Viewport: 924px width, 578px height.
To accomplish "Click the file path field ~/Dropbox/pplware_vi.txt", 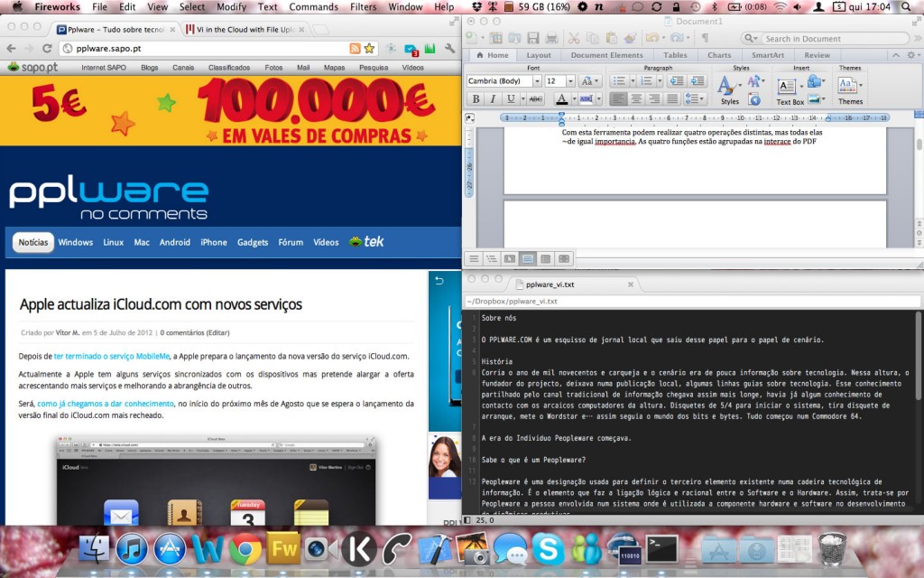I will [692, 301].
